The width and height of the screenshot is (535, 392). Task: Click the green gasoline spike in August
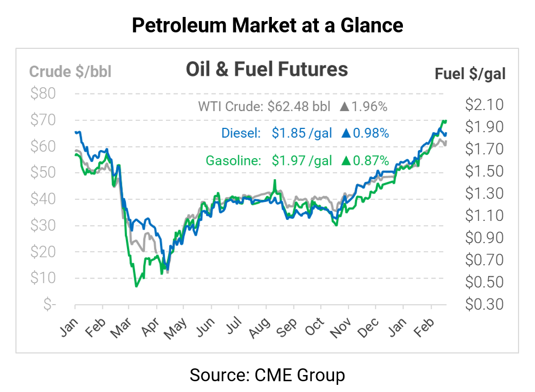(x=275, y=181)
